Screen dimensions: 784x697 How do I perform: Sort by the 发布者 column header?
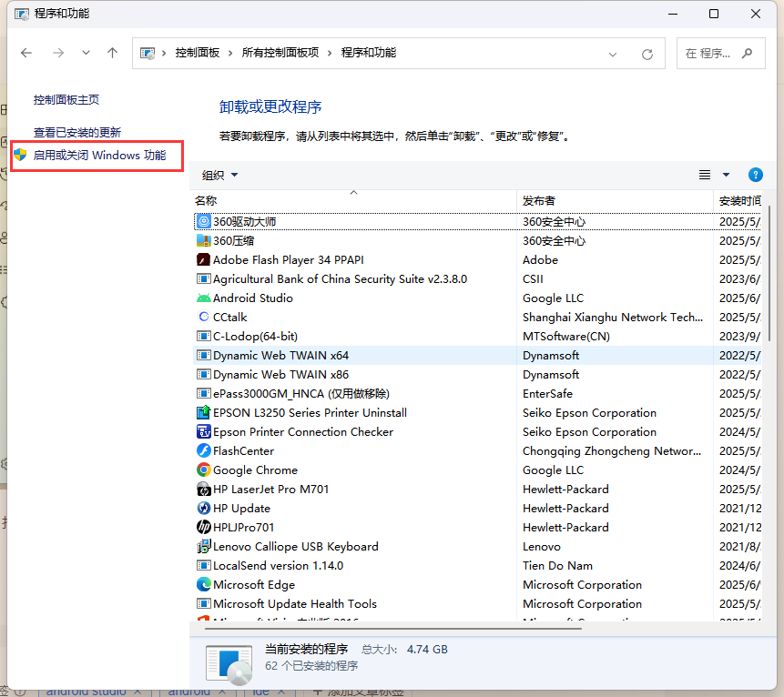(615, 200)
